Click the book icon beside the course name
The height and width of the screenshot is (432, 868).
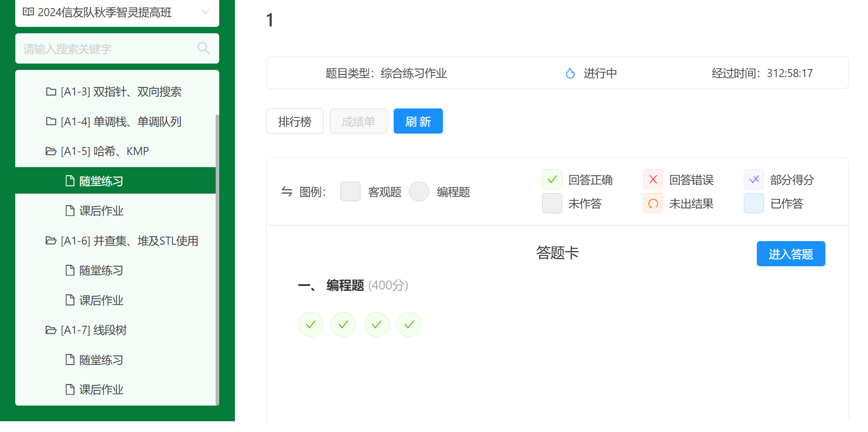pos(28,12)
